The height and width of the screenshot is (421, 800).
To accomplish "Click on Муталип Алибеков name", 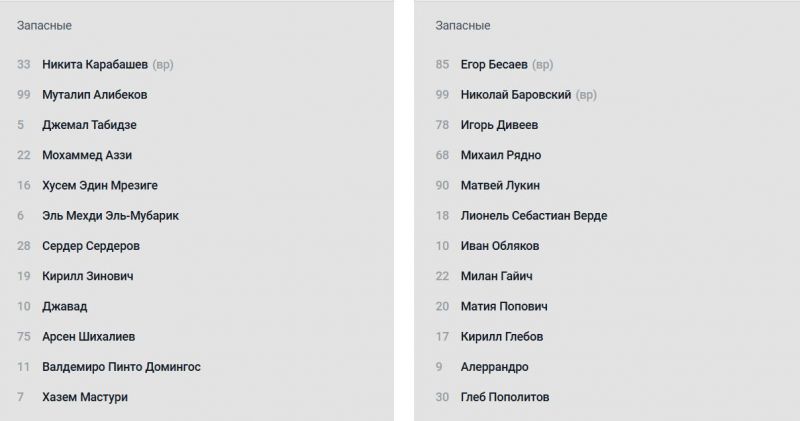I will click(x=96, y=95).
